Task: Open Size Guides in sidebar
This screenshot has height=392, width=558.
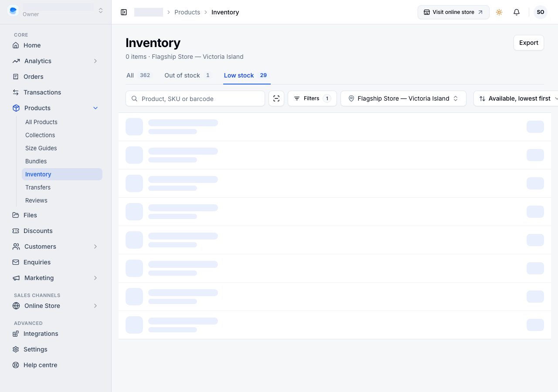Action: (62, 148)
